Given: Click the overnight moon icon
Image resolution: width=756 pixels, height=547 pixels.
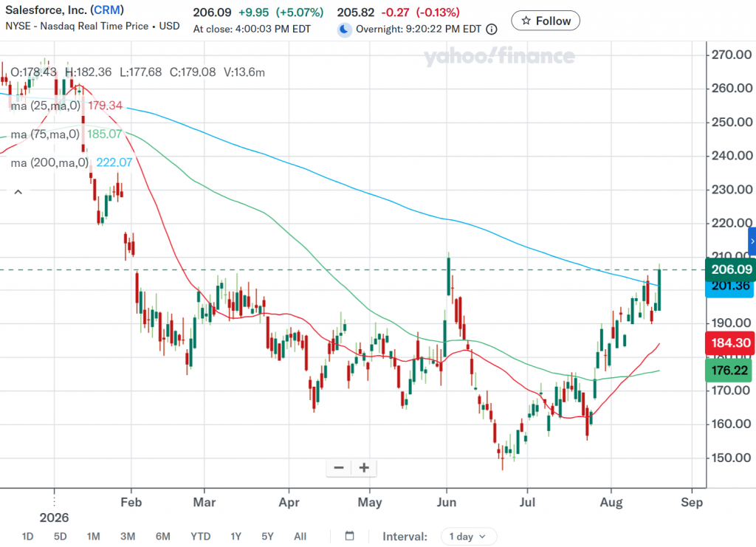Looking at the screenshot, I should coord(344,30).
